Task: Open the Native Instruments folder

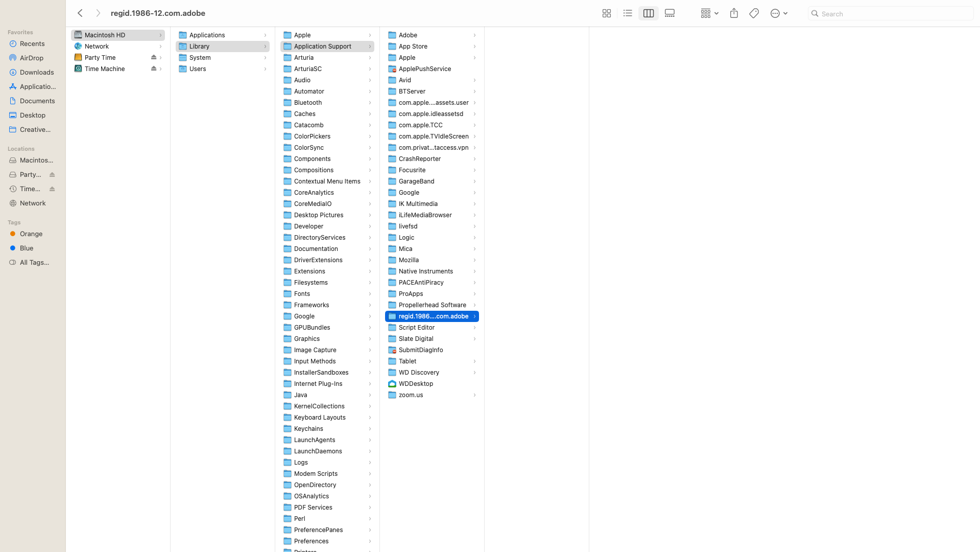Action: pos(432,271)
